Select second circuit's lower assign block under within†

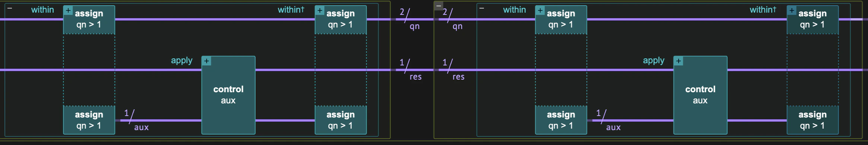coord(812,120)
